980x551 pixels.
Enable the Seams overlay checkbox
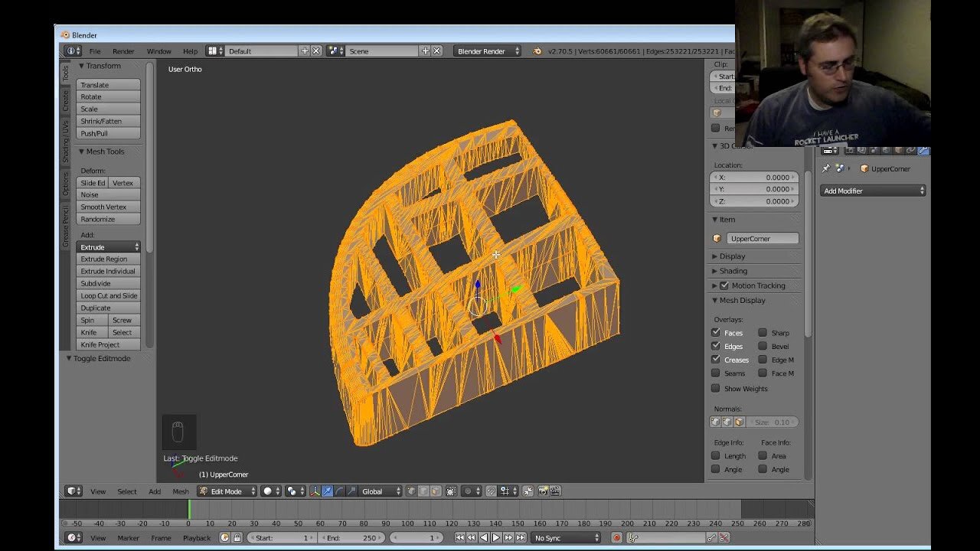716,373
